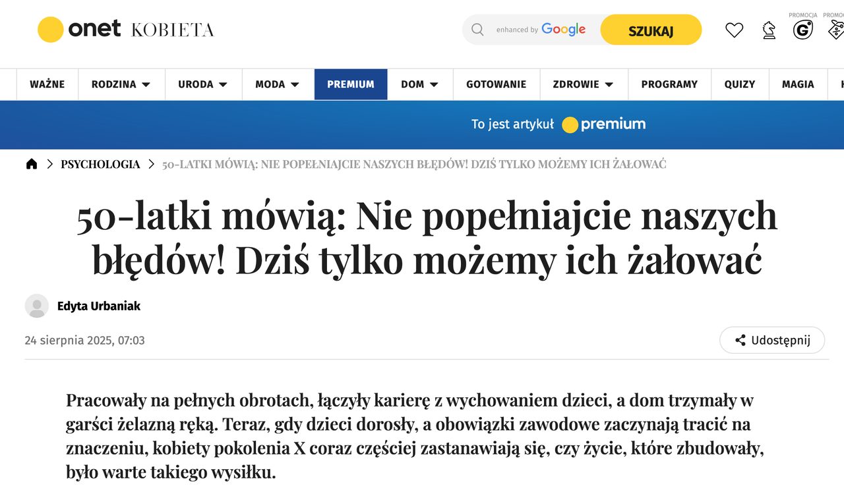
Task: Click the yellow SZUKAJ button
Action: [x=651, y=30]
